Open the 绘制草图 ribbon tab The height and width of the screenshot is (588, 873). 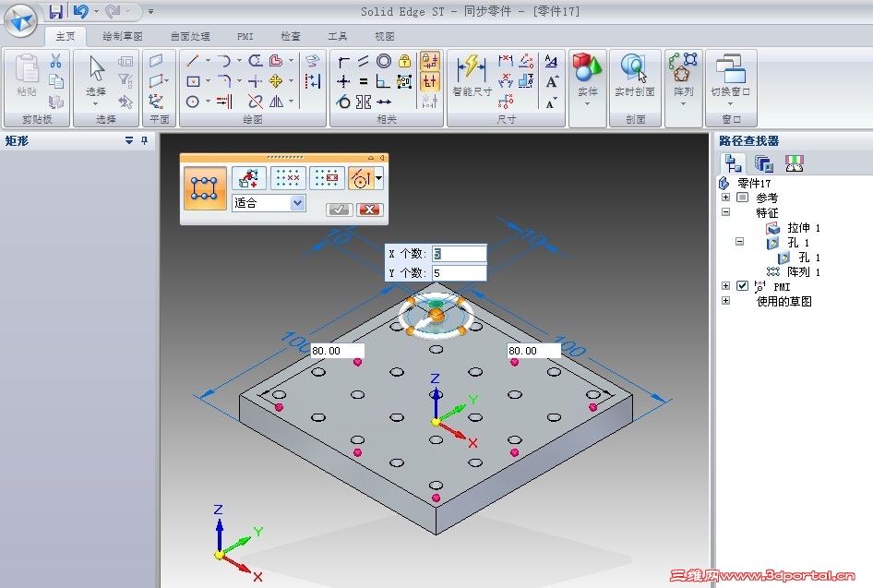point(123,36)
